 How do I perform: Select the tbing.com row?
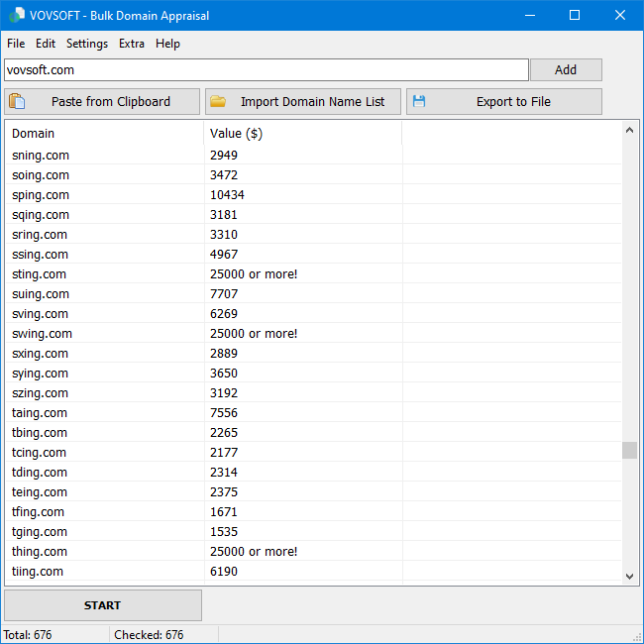313,433
